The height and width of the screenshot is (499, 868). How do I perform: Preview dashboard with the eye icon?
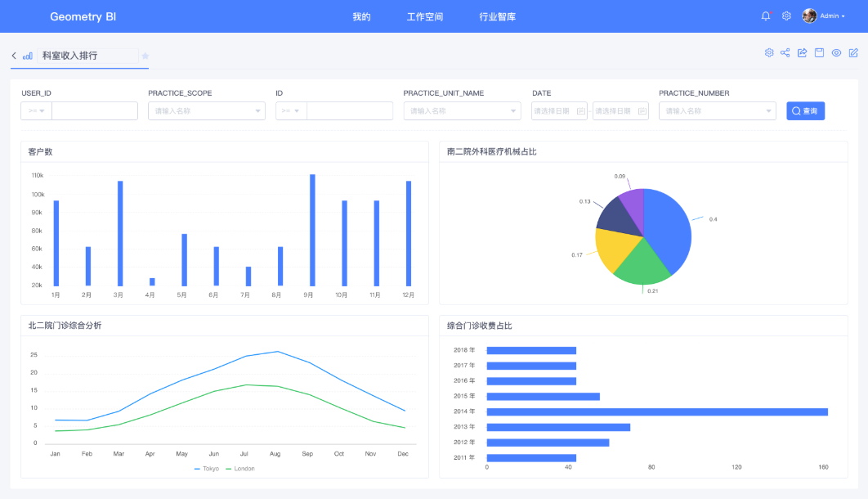(x=836, y=52)
